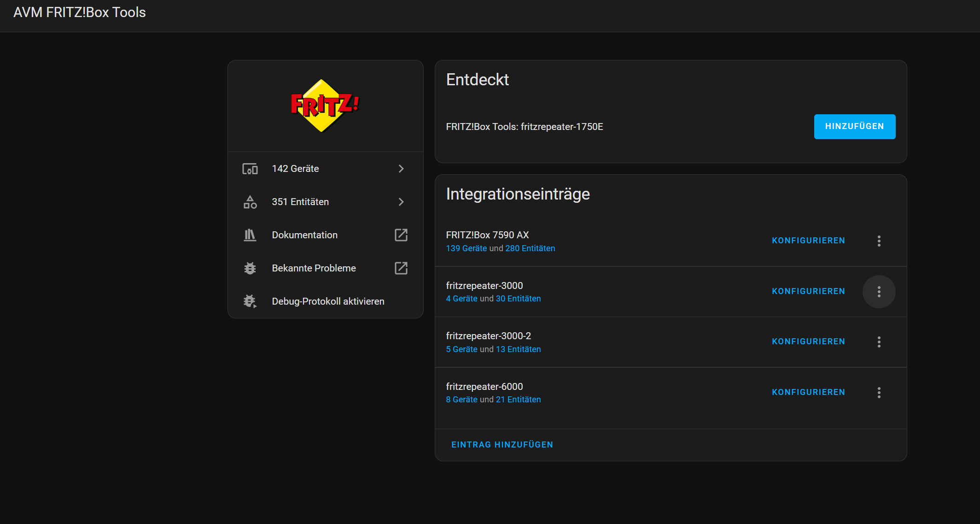
Task: Open the 8 Geräte link
Action: 461,400
